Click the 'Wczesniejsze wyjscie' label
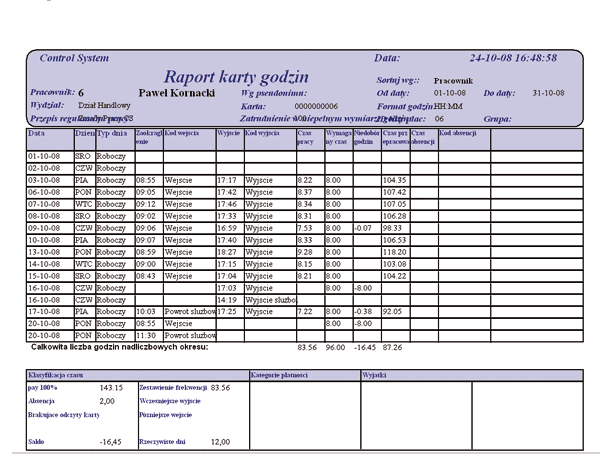The height and width of the screenshot is (454, 600). tap(170, 401)
